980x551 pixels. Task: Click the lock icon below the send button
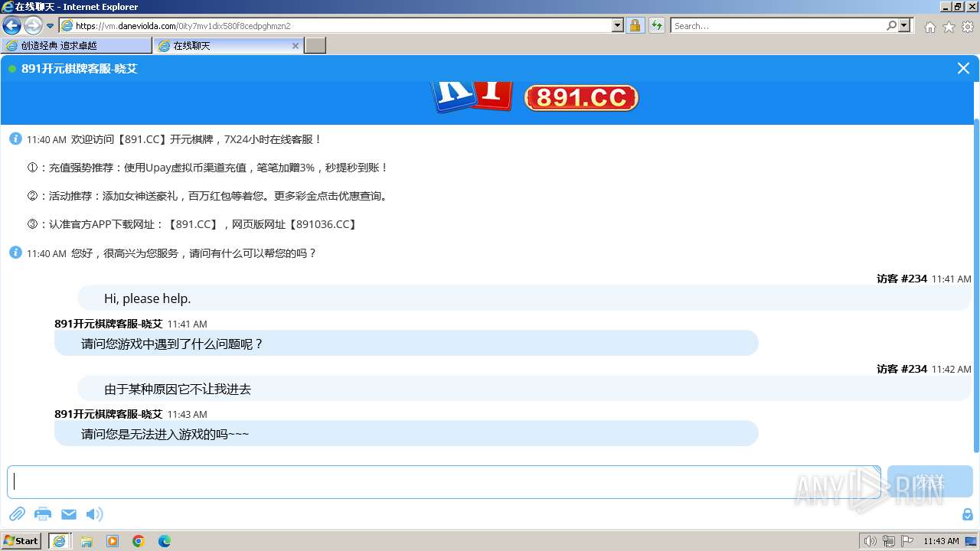coord(967,514)
